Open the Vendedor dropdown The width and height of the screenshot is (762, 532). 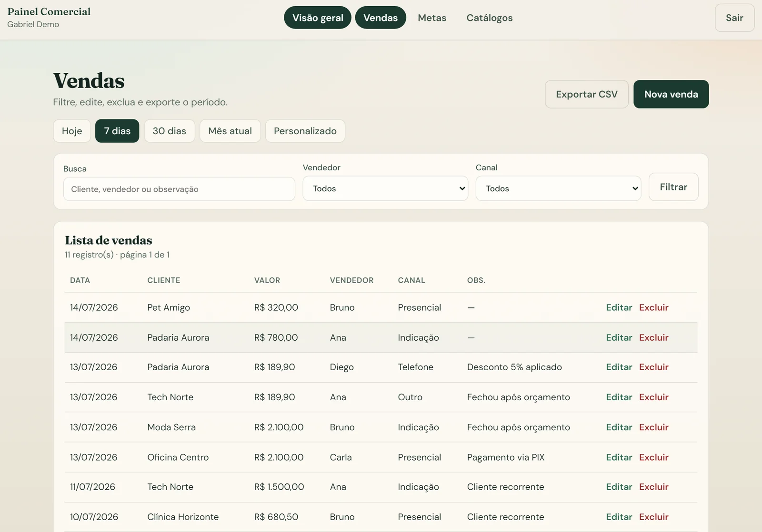point(385,188)
